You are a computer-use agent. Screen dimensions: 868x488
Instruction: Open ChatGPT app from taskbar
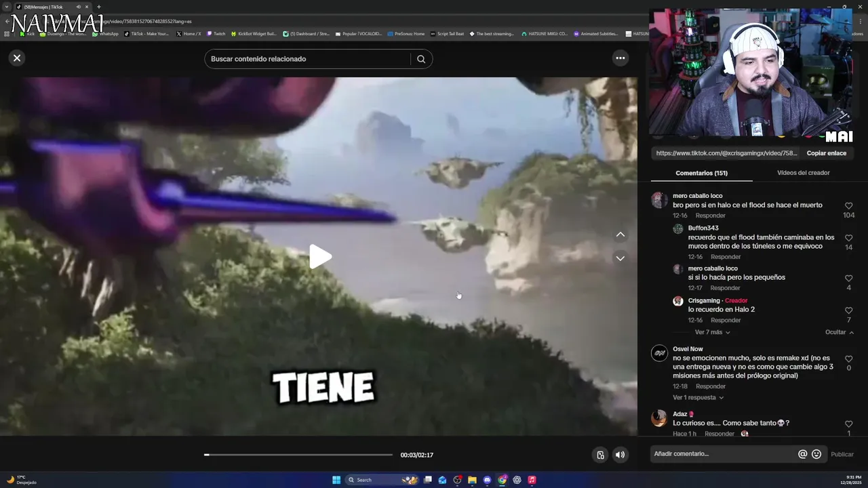coord(517,480)
